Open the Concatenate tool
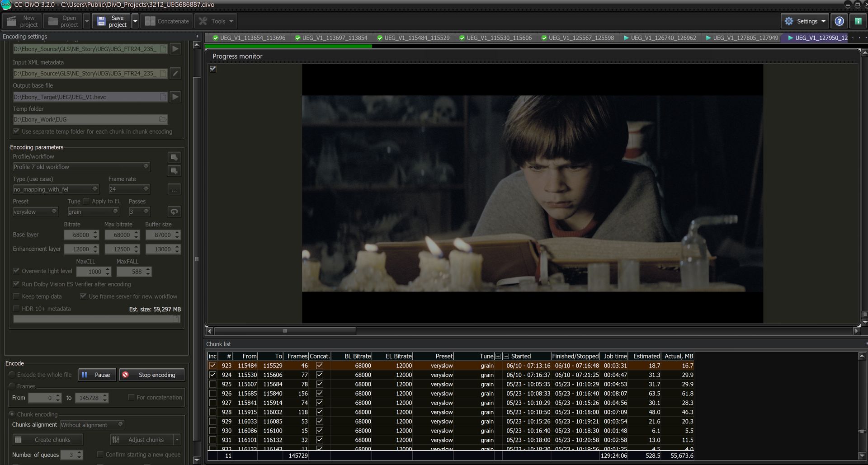This screenshot has width=868, height=465. [166, 21]
